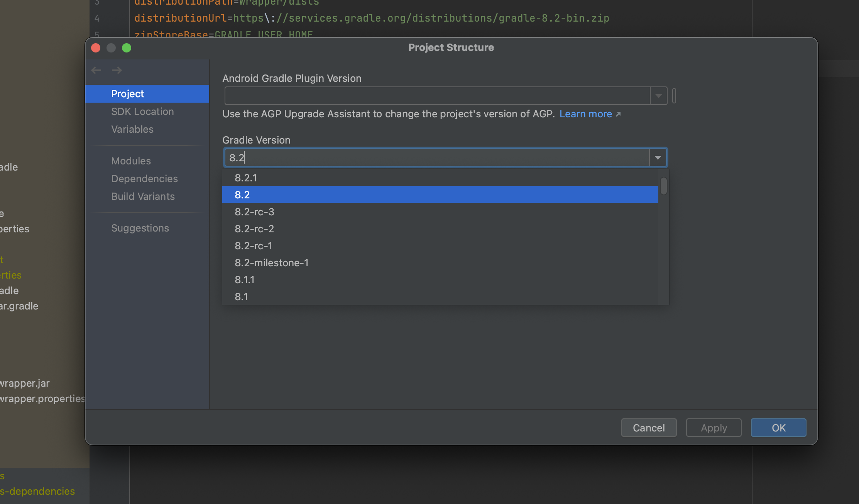Select the ar.gradle file in the project tree

click(19, 306)
